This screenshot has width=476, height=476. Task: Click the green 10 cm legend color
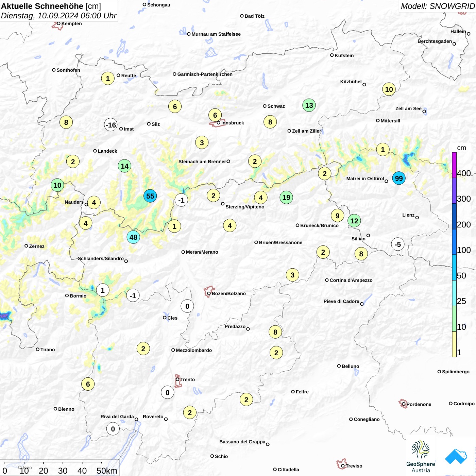click(x=454, y=319)
